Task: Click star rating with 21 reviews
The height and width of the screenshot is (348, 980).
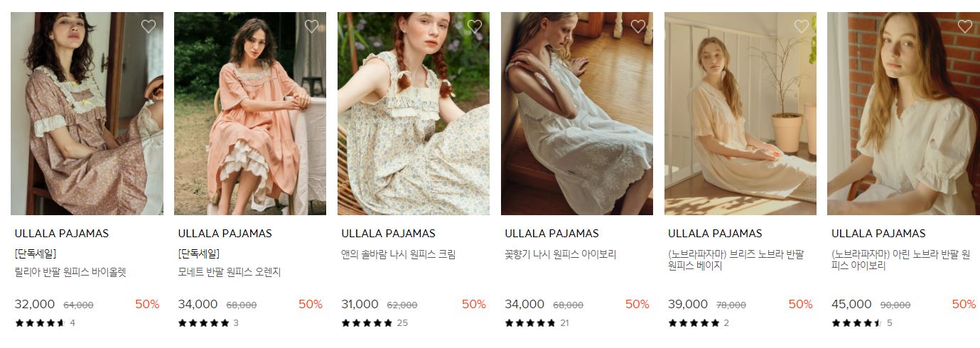Action: 537,323
